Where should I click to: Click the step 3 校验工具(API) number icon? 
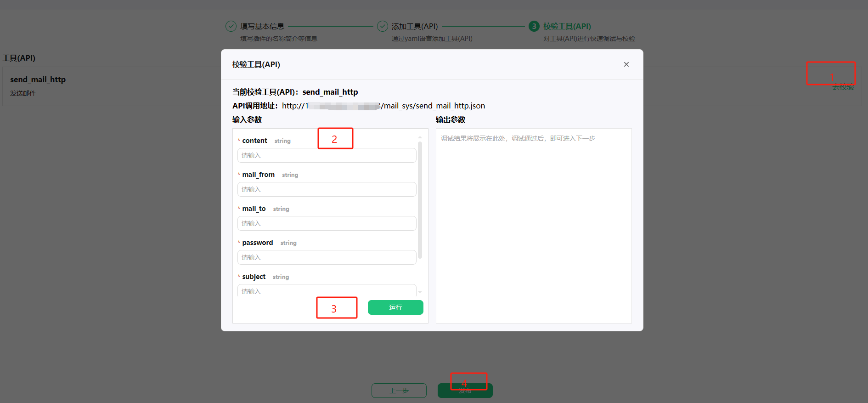534,26
